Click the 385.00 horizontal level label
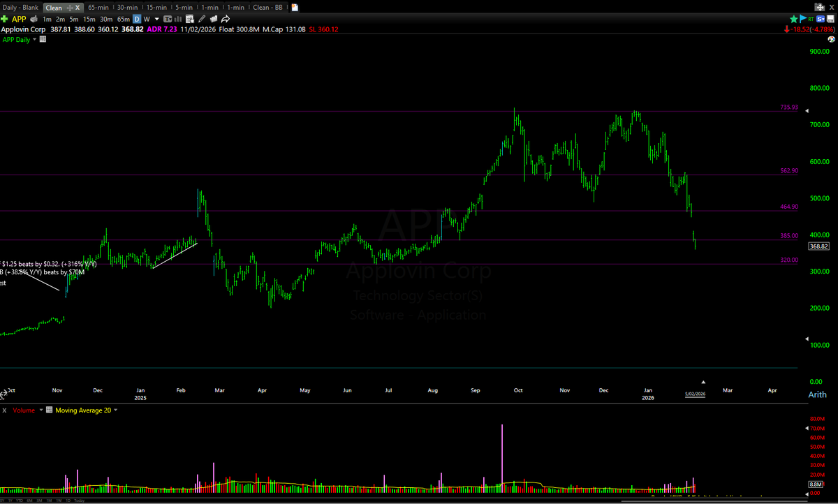Image resolution: width=838 pixels, height=504 pixels. [x=788, y=236]
